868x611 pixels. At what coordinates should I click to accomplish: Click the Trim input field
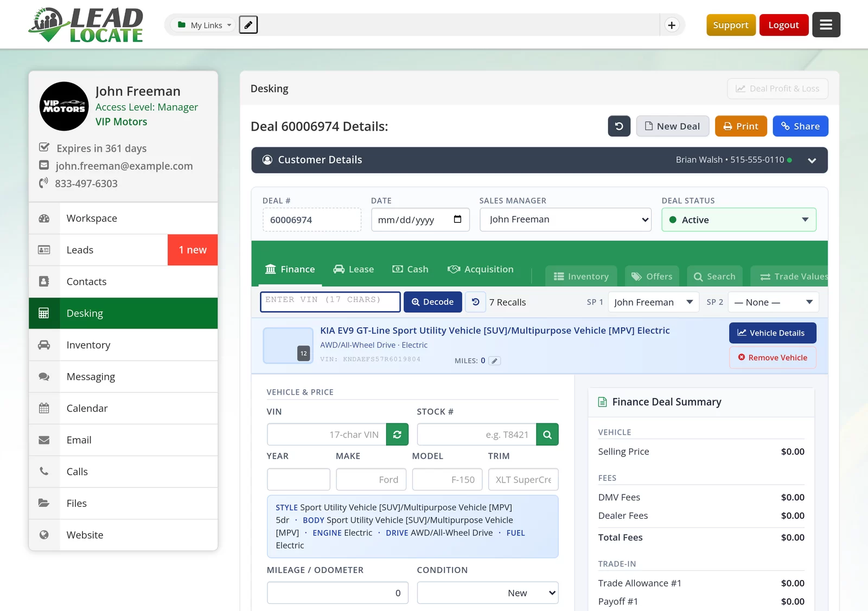click(x=523, y=479)
